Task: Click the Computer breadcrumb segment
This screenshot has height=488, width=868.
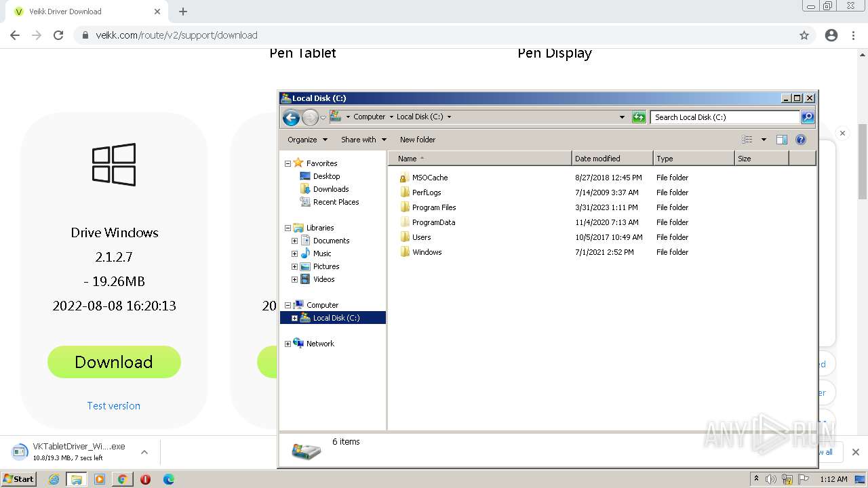Action: pos(369,117)
